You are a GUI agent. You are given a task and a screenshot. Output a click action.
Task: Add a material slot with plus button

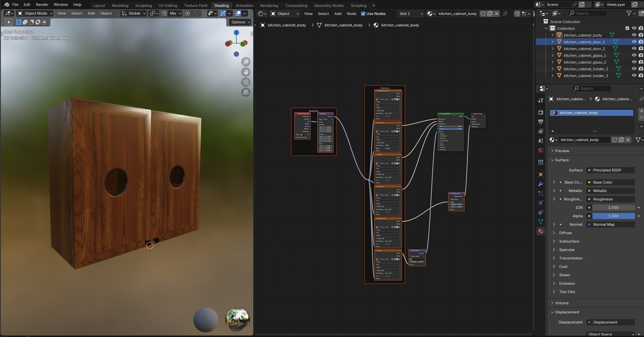click(x=641, y=111)
